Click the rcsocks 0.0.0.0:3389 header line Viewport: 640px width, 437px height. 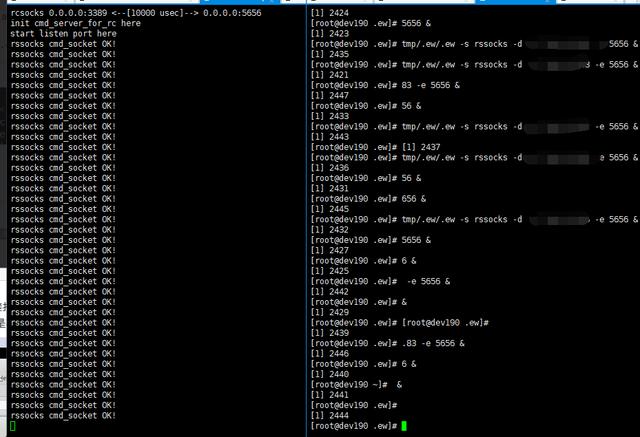pyautogui.click(x=136, y=13)
